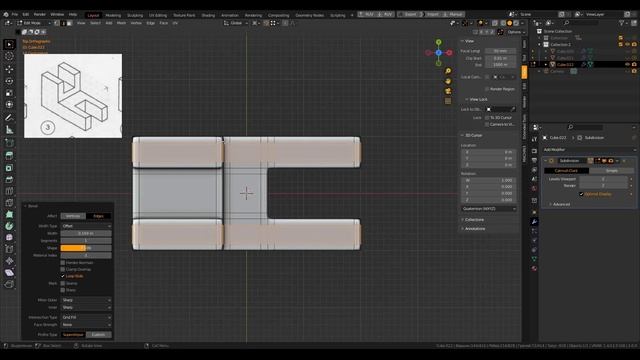Open Modifiers wrench tab in Properties
The image size is (640, 360).
[x=534, y=222]
